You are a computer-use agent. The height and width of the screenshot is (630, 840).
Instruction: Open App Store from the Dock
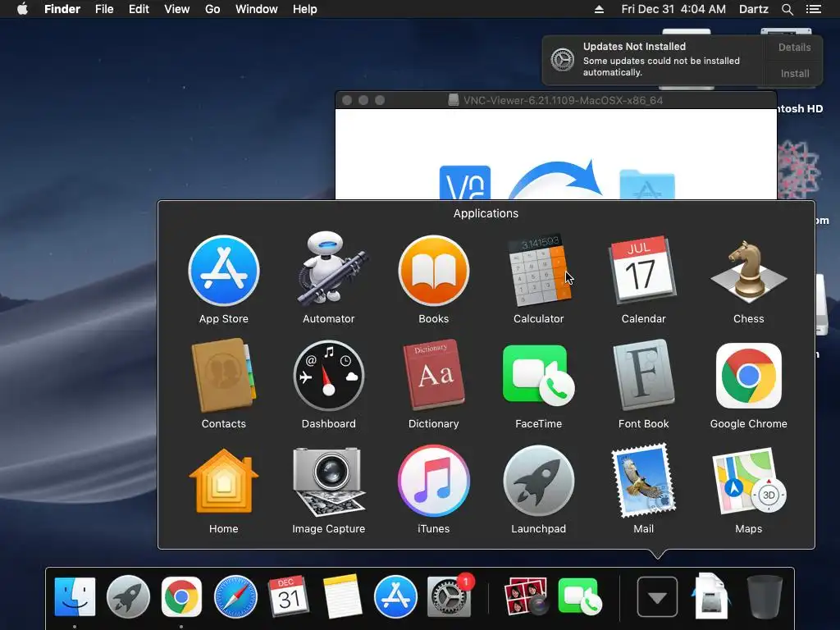395,596
